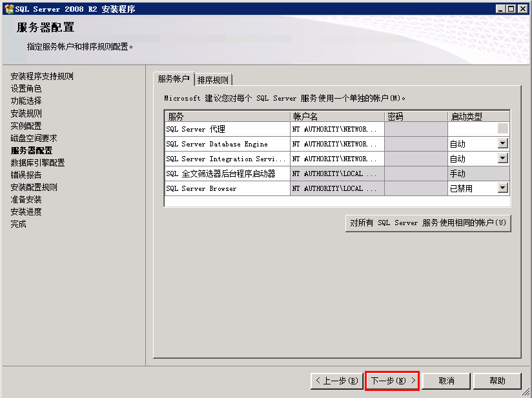532x398 pixels.
Task: Select SQL Server Database Engine service name
Action: (227, 144)
